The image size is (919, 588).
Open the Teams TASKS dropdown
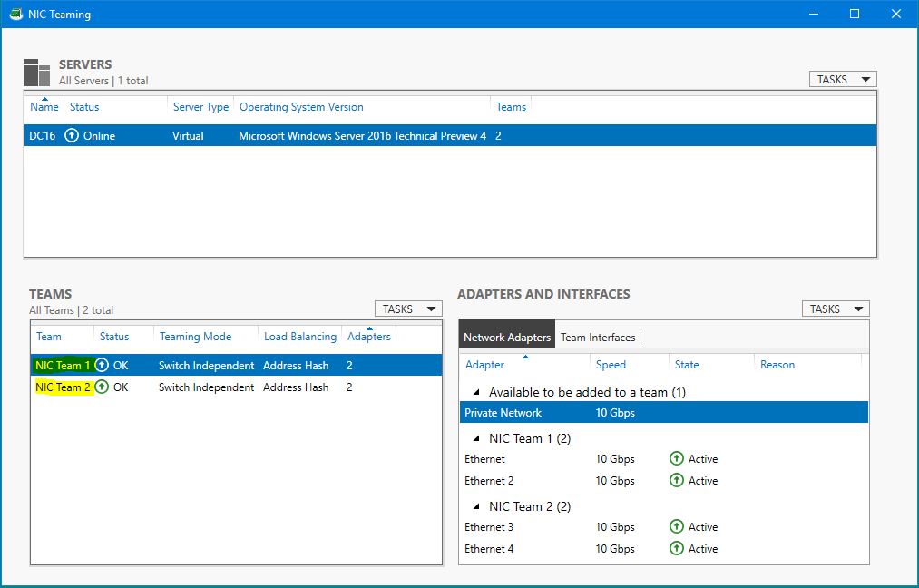tap(408, 309)
